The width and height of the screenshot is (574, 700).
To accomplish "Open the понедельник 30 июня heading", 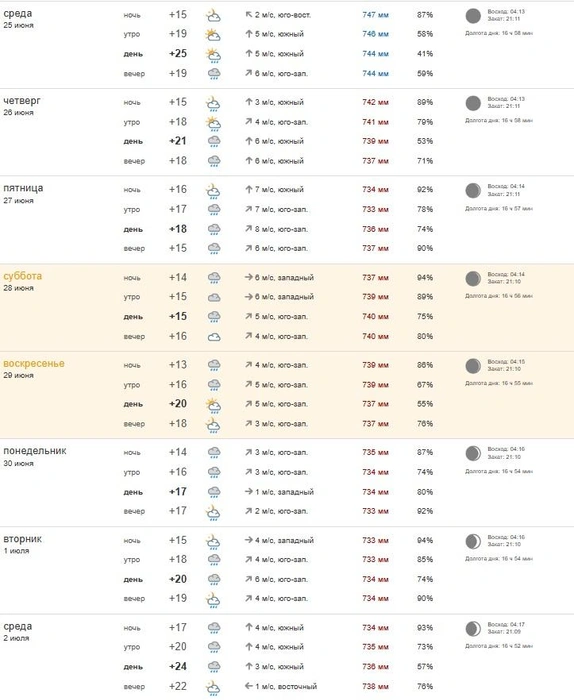I will (35, 451).
